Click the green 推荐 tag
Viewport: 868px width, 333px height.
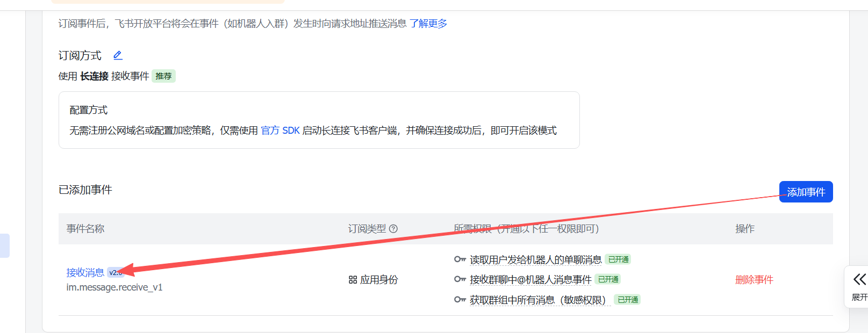pos(163,76)
